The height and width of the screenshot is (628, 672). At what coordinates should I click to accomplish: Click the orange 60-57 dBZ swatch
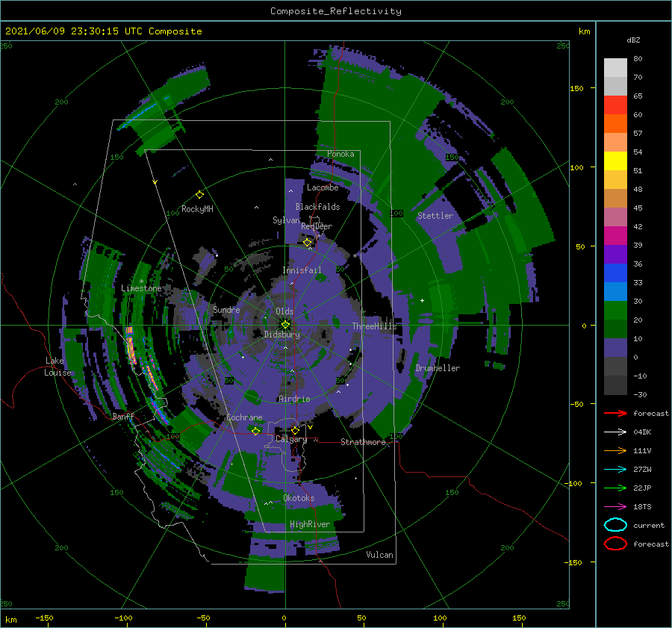click(615, 123)
